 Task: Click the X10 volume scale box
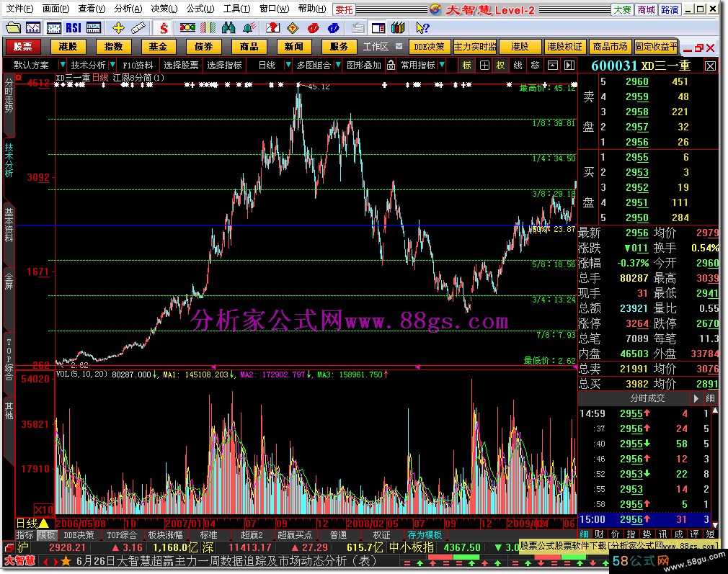click(44, 509)
